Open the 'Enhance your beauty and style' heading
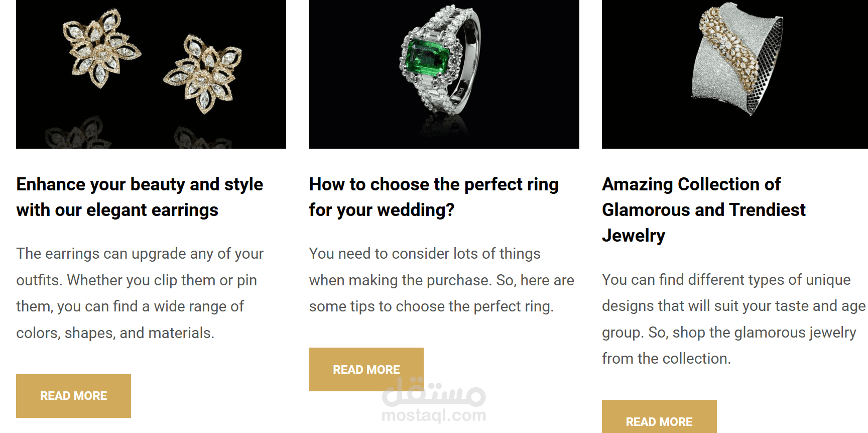Screen dimensions: 868x433 tap(140, 197)
